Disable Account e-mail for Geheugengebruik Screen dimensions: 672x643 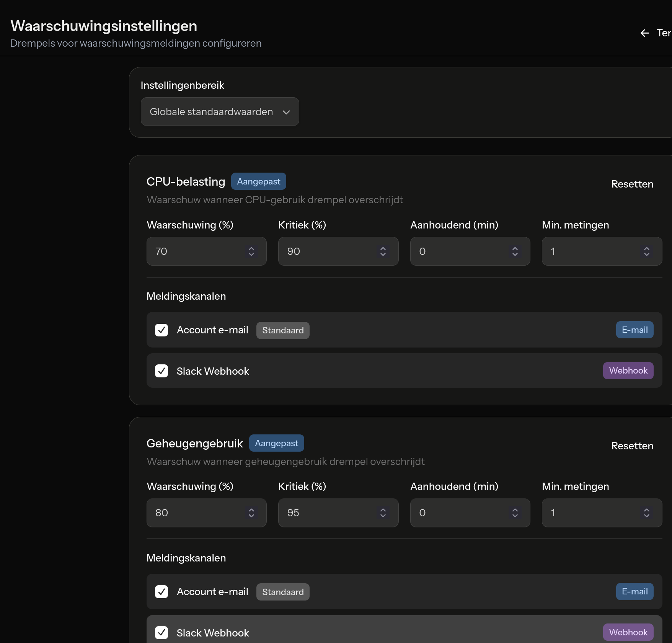pos(161,592)
